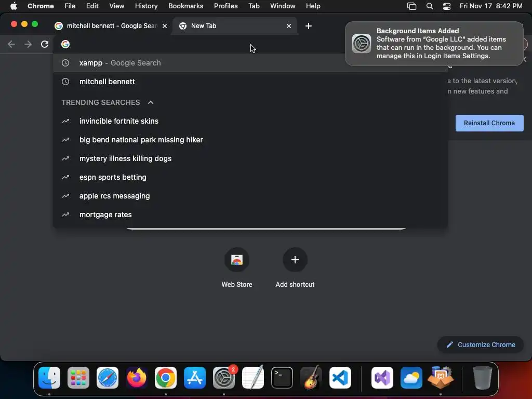Image resolution: width=532 pixels, height=399 pixels.
Task: Open the Profiles menu
Action: pos(225,6)
